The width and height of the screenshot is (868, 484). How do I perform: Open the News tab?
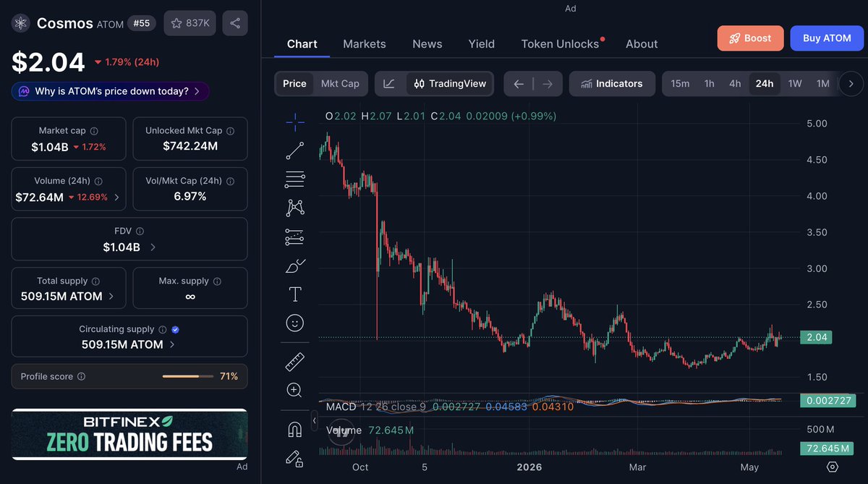click(x=427, y=44)
